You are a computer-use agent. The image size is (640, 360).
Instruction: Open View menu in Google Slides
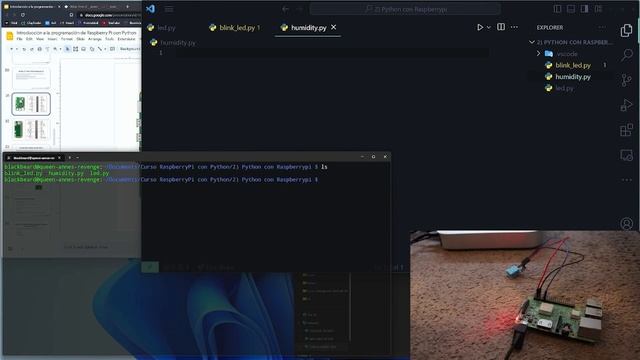coord(40,39)
